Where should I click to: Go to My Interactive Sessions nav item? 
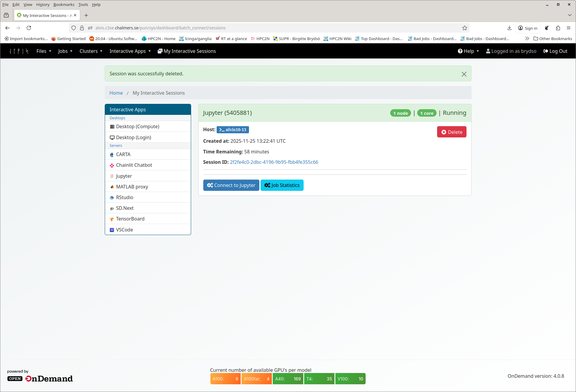(x=187, y=51)
